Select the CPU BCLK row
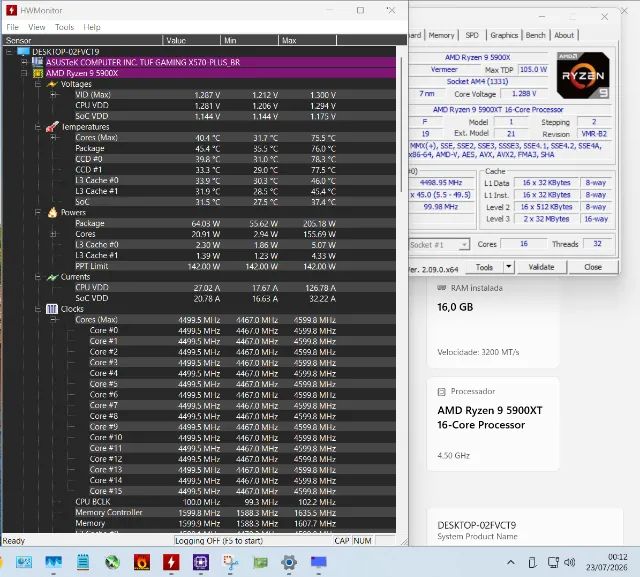 [x=199, y=502]
